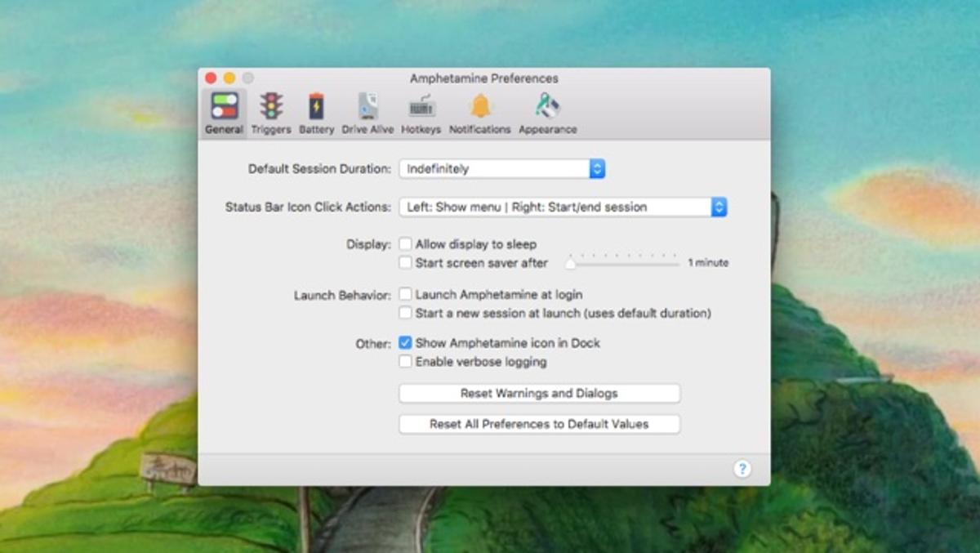Viewport: 980px width, 553px height.
Task: Uncheck Show Amphetamine icon in Dock
Action: [405, 343]
